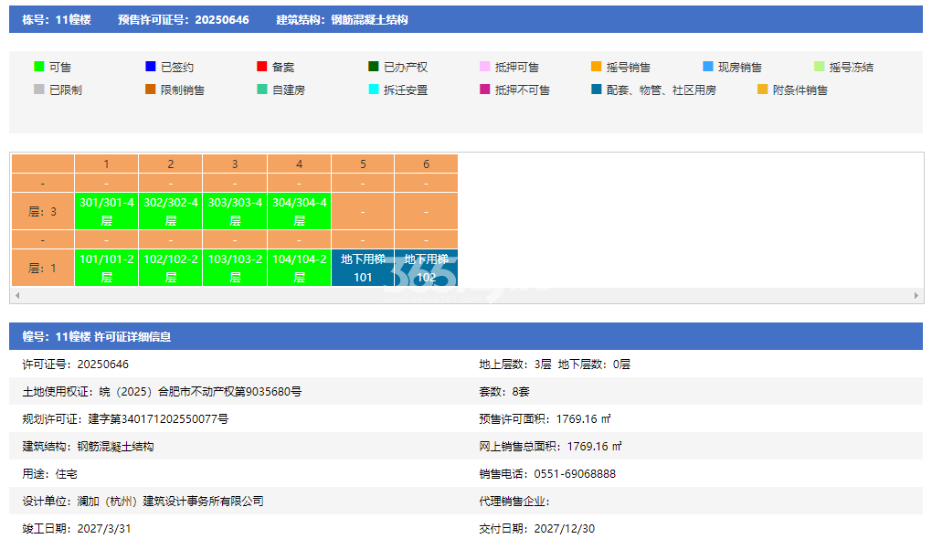
Task: Open unit 101/101-2层
Action: click(106, 268)
